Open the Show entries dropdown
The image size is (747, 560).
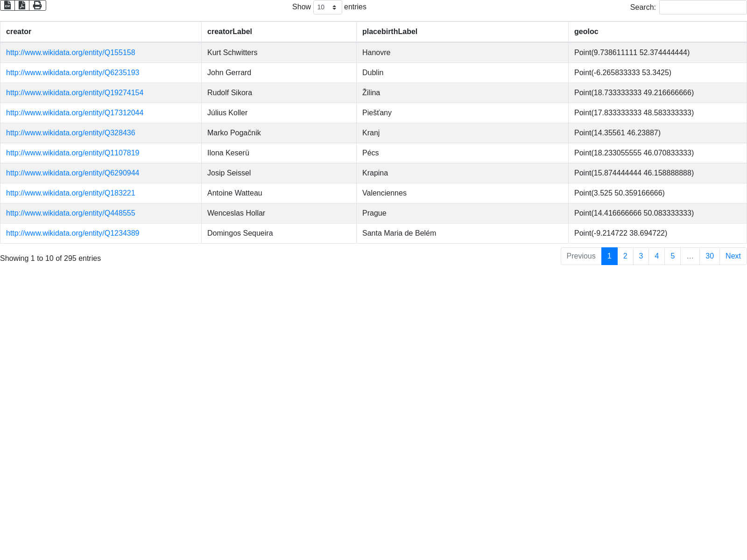(x=327, y=7)
